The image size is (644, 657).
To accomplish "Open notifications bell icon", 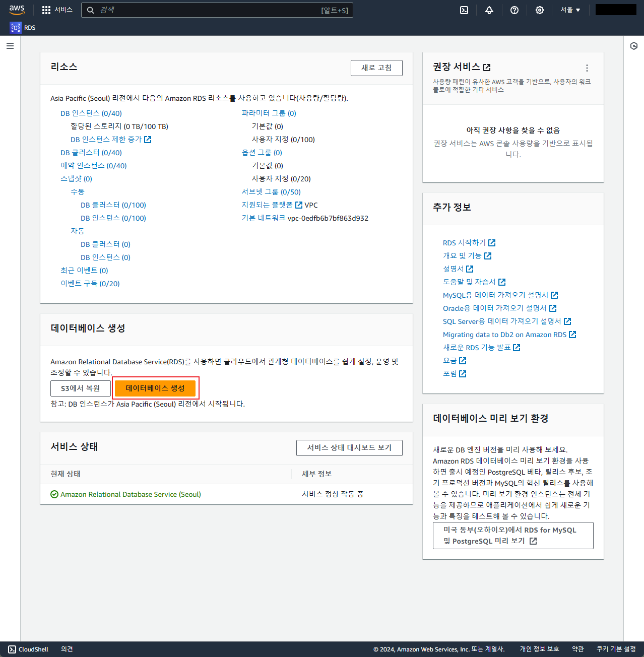I will tap(489, 10).
